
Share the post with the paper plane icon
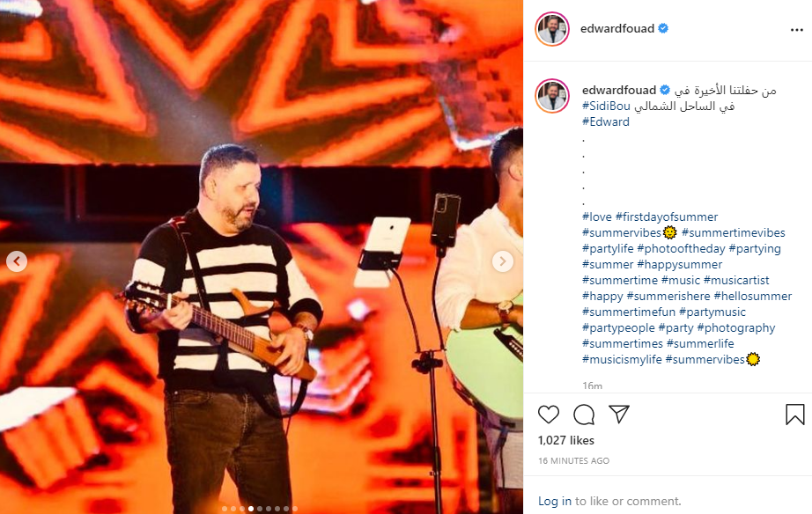(619, 414)
